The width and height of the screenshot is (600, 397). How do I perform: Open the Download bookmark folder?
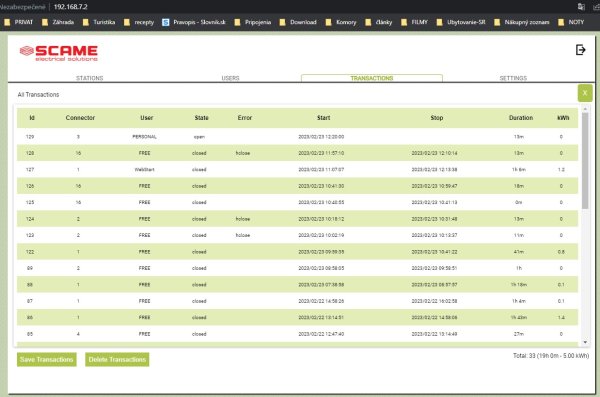click(x=298, y=22)
